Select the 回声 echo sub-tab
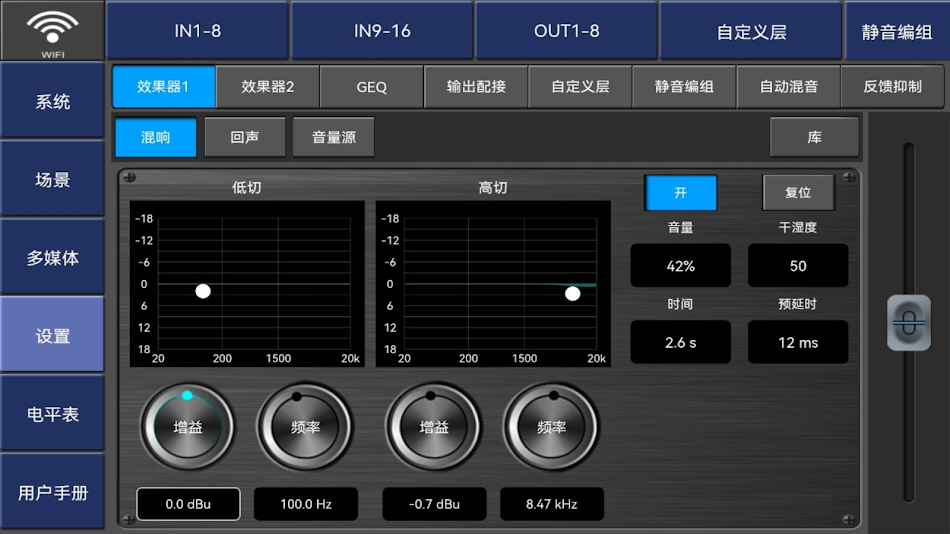The height and width of the screenshot is (534, 950). click(x=245, y=137)
